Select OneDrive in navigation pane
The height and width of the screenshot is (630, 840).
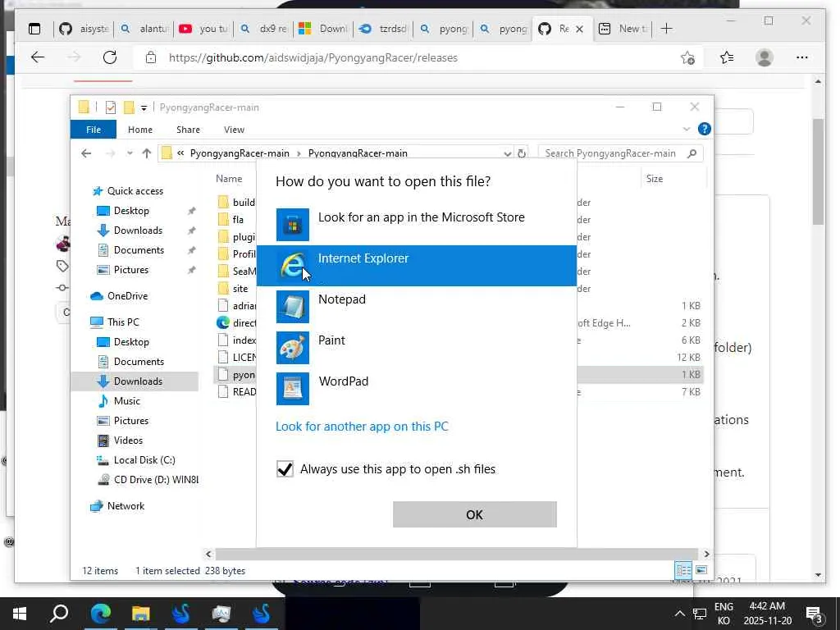point(127,295)
